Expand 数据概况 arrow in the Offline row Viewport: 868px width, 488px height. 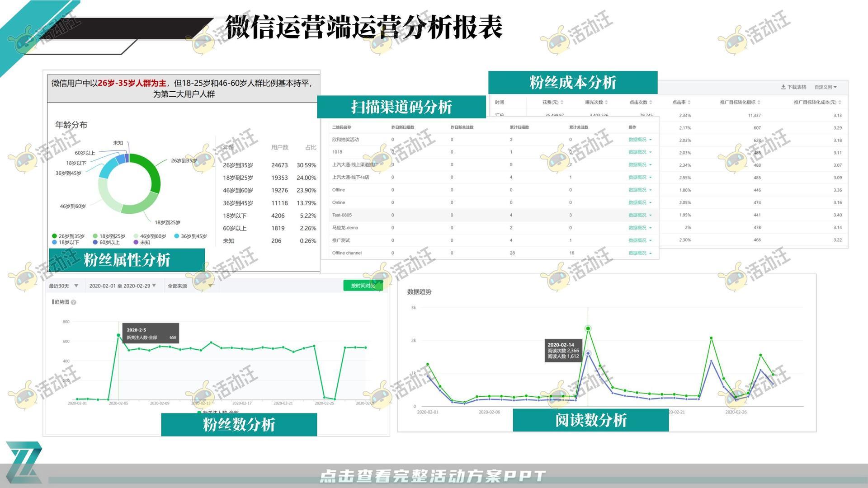(650, 190)
